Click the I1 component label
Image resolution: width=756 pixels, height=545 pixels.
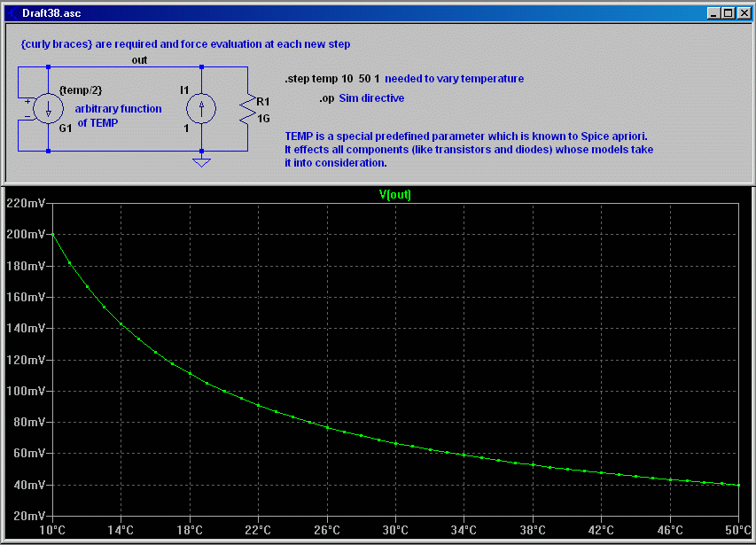click(x=184, y=90)
